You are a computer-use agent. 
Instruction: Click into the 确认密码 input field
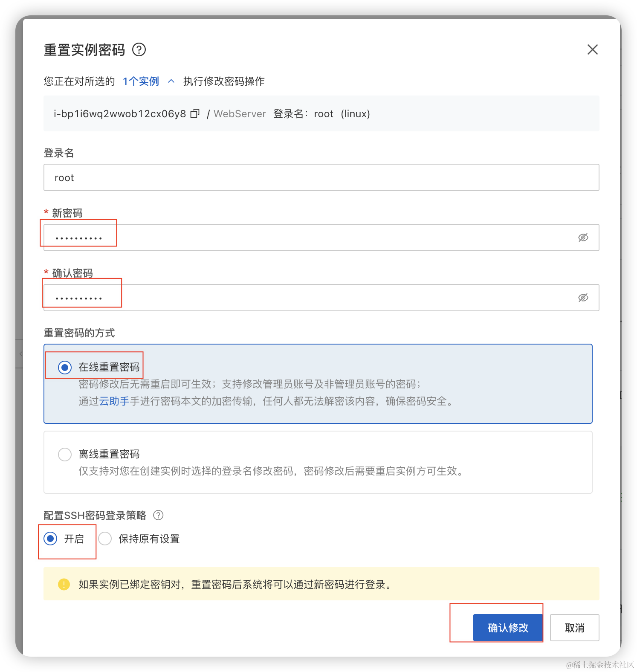tap(311, 298)
